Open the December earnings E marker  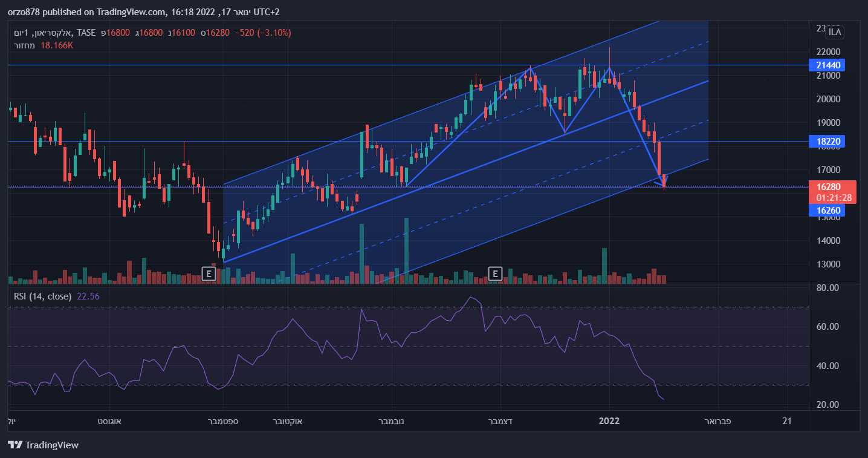click(x=496, y=273)
